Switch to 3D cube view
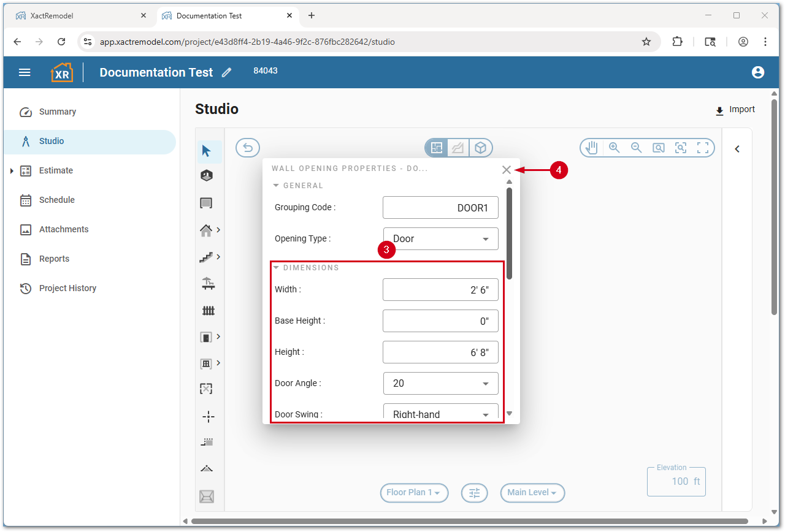The image size is (785, 532). pos(481,148)
